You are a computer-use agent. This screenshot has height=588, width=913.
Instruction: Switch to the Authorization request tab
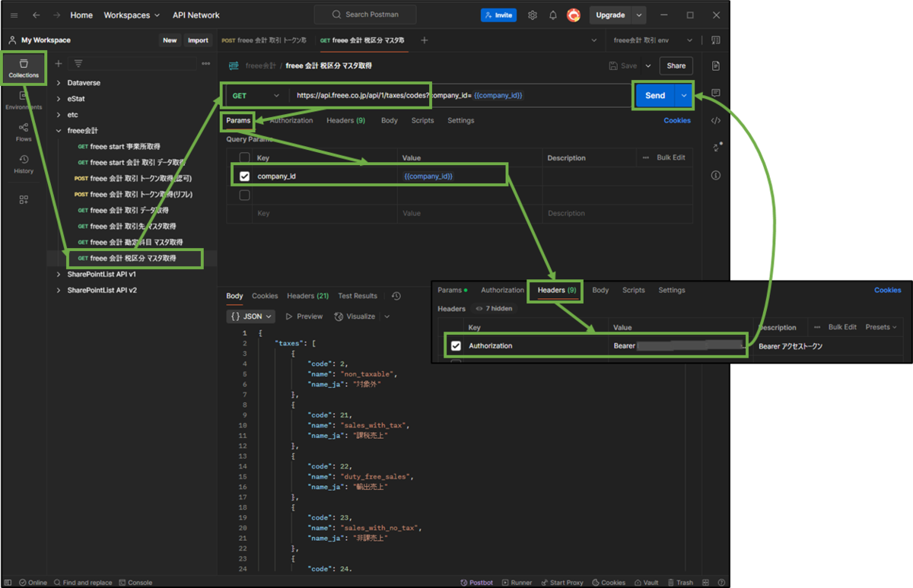(291, 121)
